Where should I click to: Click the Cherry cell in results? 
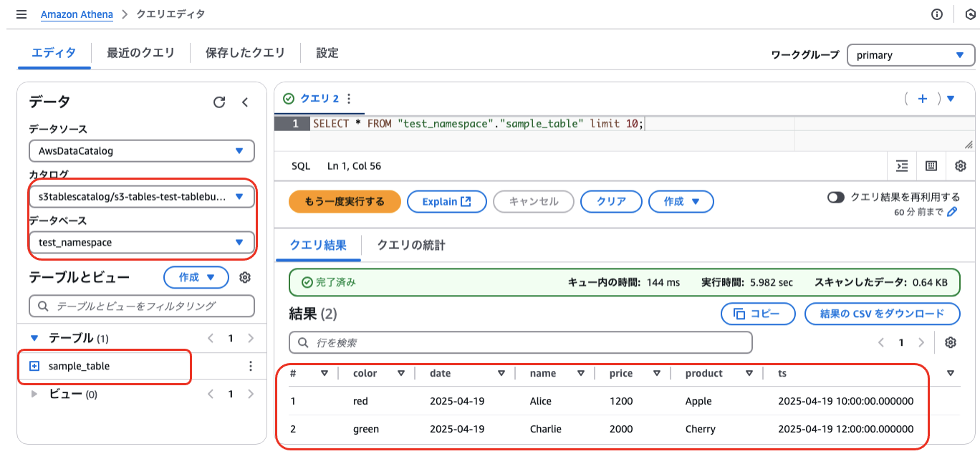pos(700,429)
